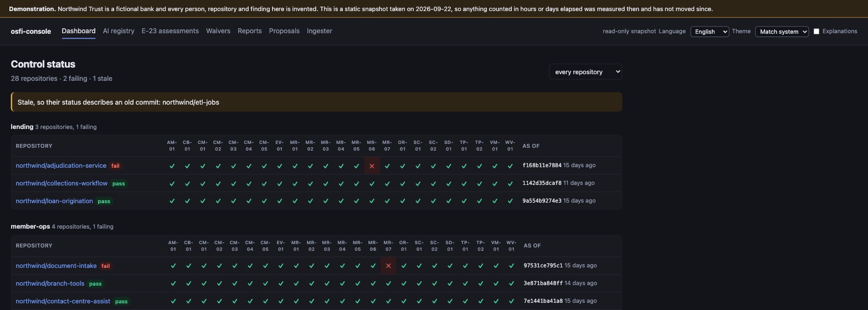Image resolution: width=868 pixels, height=310 pixels.
Task: Open the Language dropdown
Action: [710, 32]
